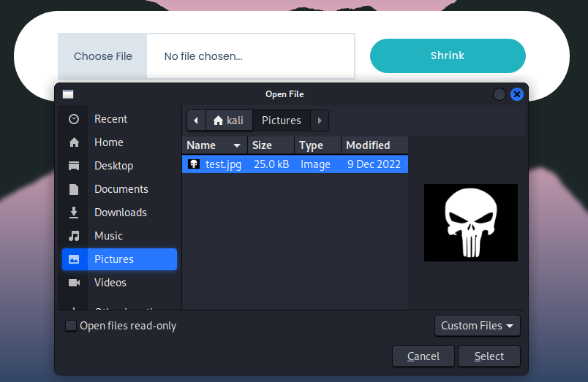Click the Pictures image icon in sidebar
Image resolution: width=588 pixels, height=382 pixels.
pos(74,259)
